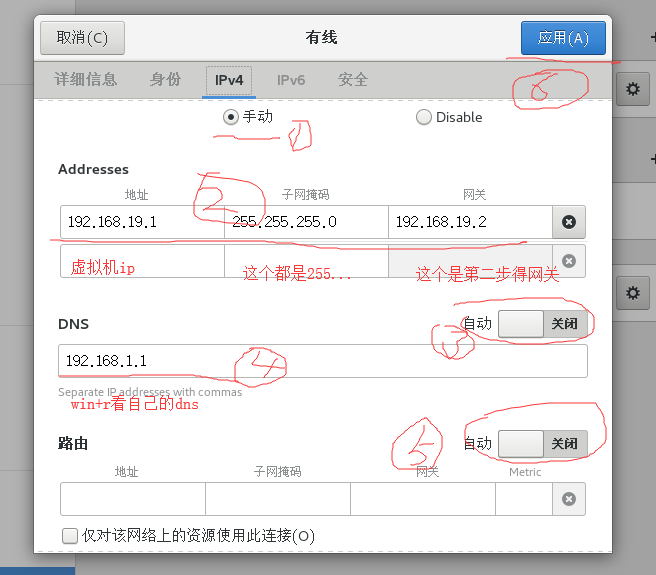This screenshot has height=575, width=656.
Task: Switch to the 详细信息 tab
Action: (86, 80)
